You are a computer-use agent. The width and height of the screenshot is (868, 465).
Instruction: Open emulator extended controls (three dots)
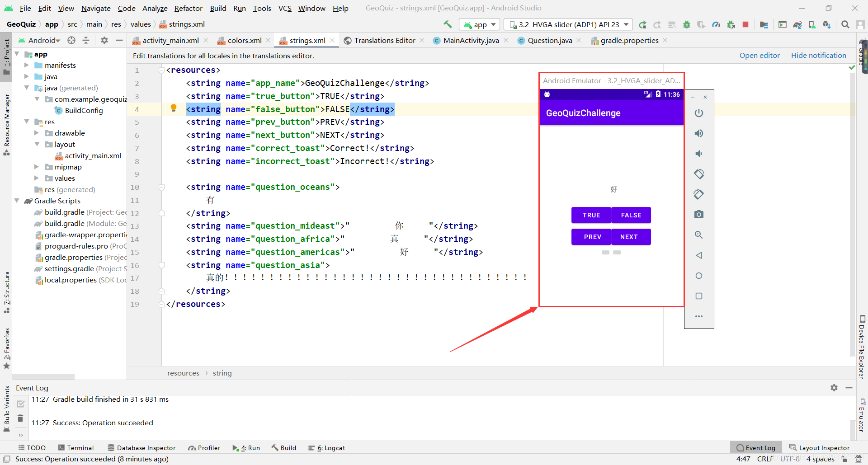(699, 316)
